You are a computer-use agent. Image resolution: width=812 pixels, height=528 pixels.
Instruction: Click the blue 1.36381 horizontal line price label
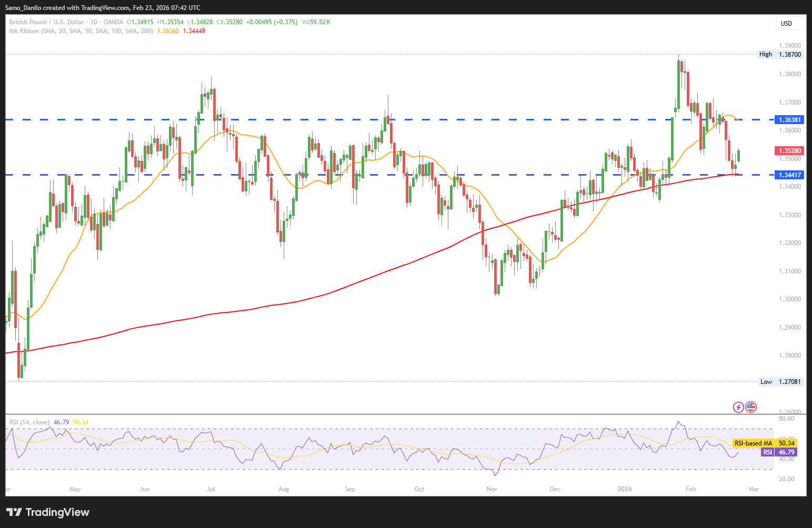point(790,120)
